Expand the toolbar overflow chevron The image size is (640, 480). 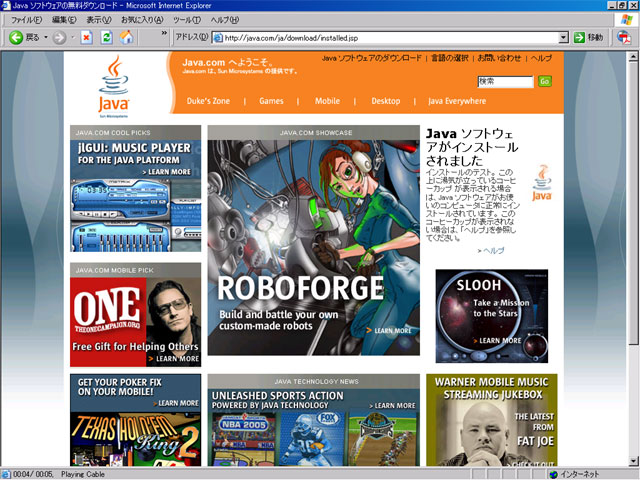[164, 34]
